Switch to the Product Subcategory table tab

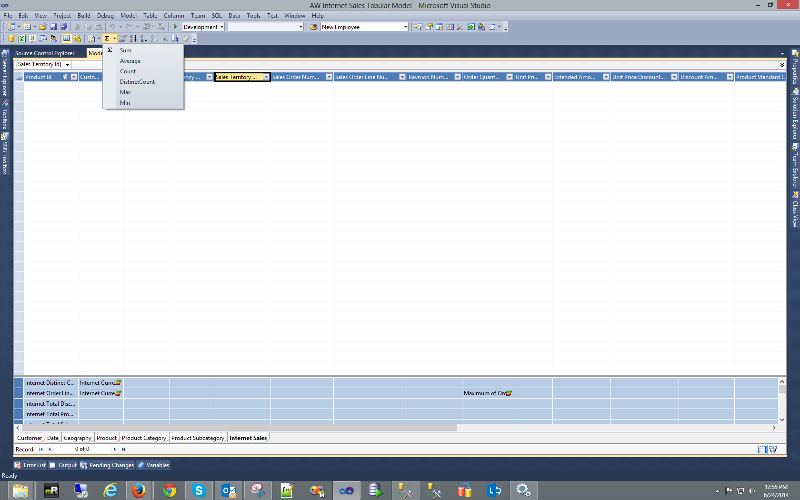[x=198, y=438]
